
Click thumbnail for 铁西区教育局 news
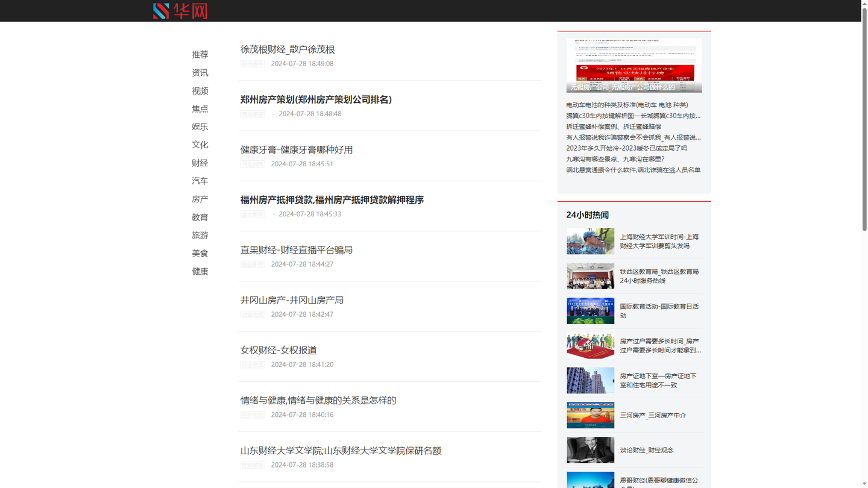coord(591,276)
